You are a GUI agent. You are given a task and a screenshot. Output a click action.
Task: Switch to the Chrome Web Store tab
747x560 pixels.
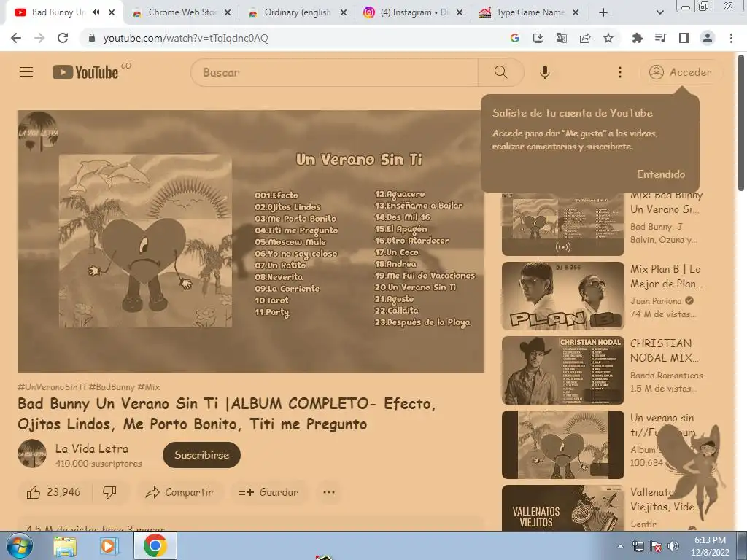click(181, 12)
